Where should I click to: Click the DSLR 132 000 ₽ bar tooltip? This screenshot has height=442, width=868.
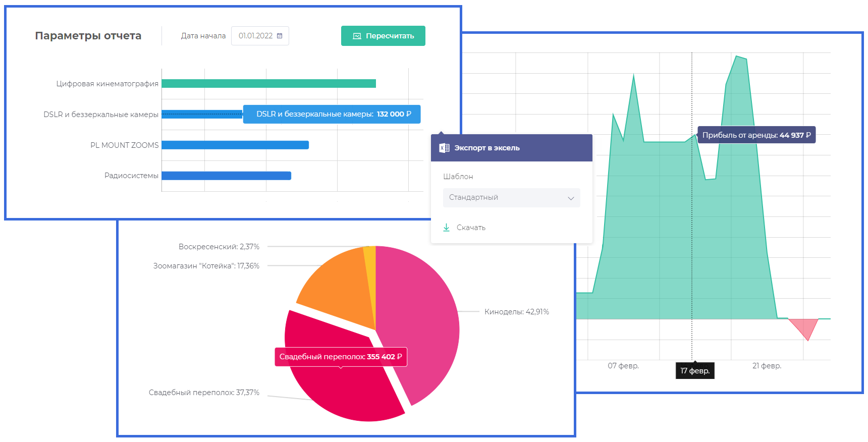[x=332, y=114]
